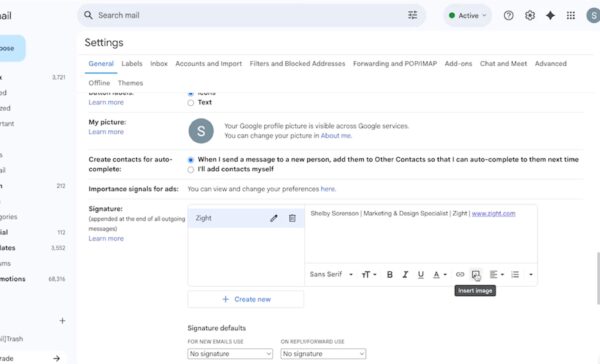Open the text size dropdown
Screen dimensions: 600x364
click(x=369, y=274)
